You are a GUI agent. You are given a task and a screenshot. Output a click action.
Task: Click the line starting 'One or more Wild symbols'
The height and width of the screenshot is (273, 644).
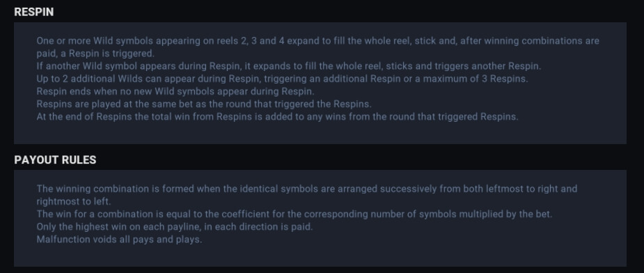pyautogui.click(x=317, y=41)
